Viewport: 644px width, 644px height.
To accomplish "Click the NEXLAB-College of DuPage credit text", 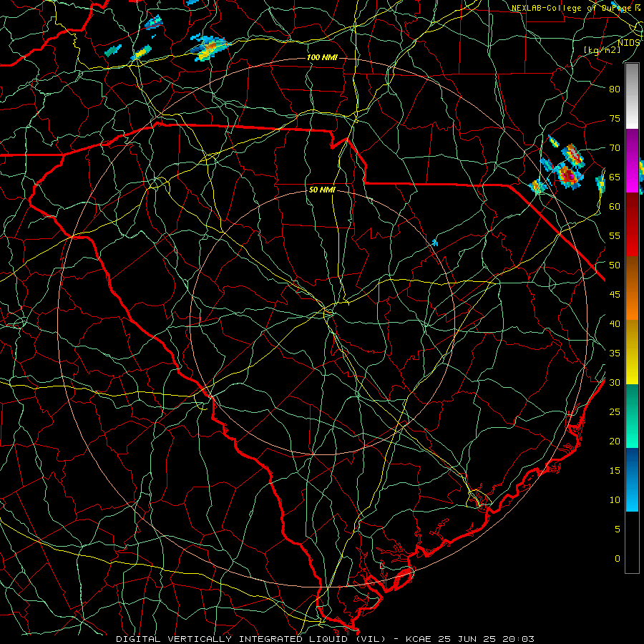I will pyautogui.click(x=571, y=8).
